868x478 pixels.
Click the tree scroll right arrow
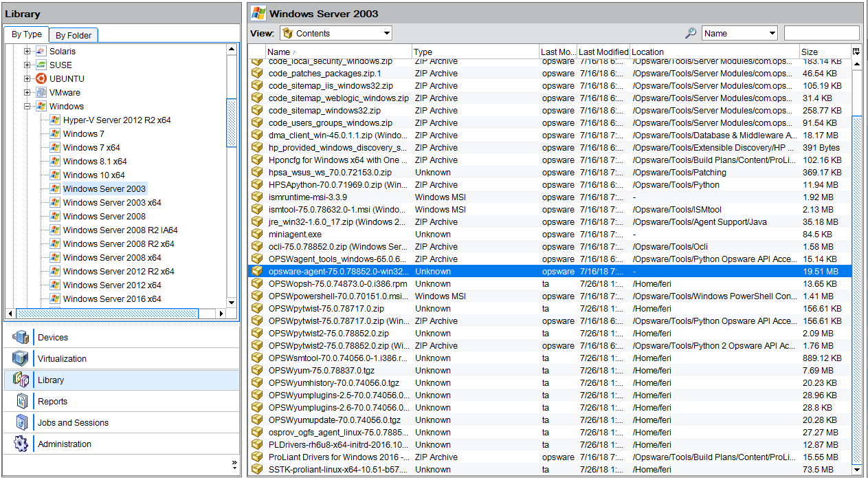pyautogui.click(x=221, y=313)
